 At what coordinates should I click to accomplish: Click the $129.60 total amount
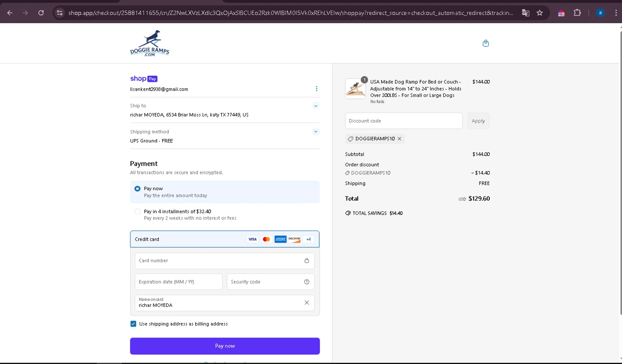pyautogui.click(x=479, y=198)
